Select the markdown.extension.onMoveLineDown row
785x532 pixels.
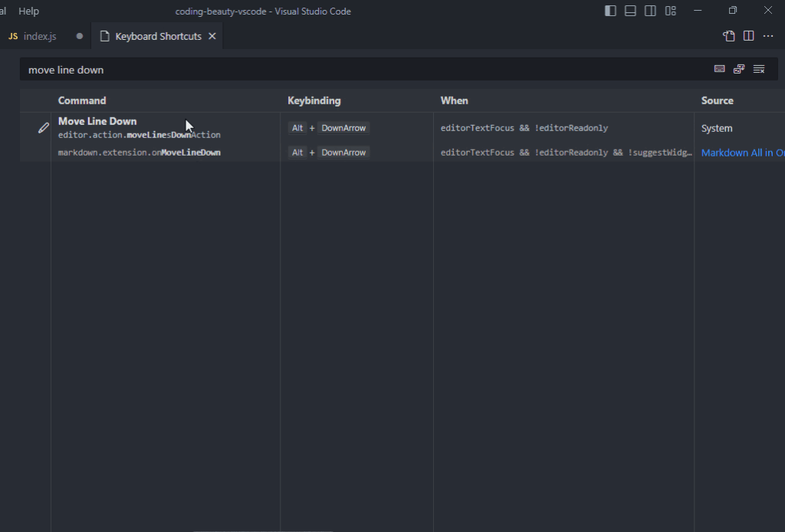(140, 153)
